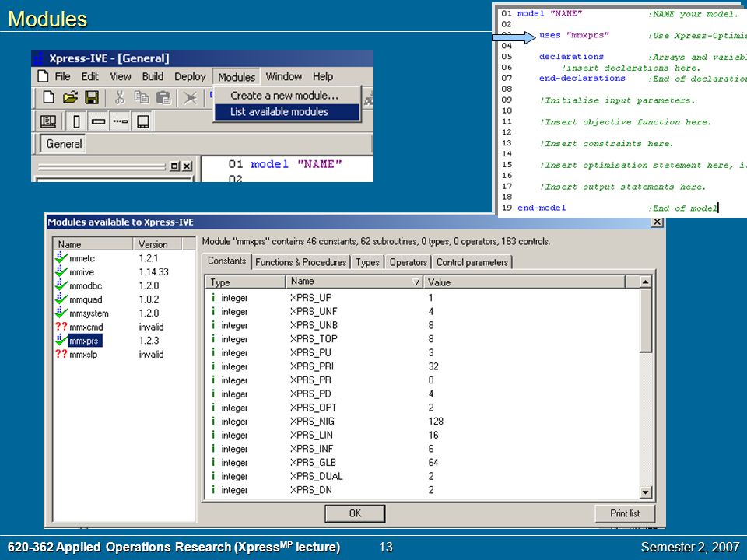Switch to the Constants tab
The width and height of the screenshot is (747, 560).
[226, 261]
